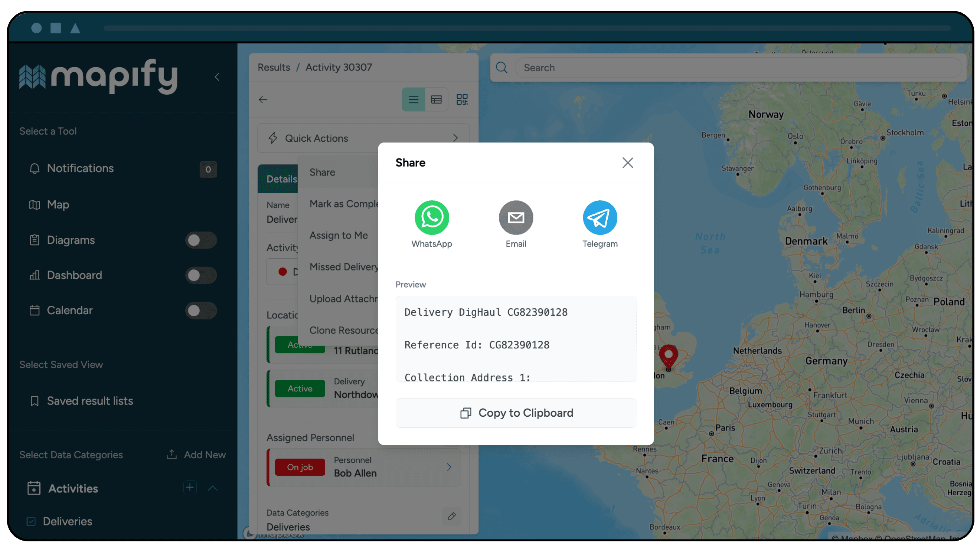Toggle the Calendar switch
The width and height of the screenshot is (980, 551).
201,310
